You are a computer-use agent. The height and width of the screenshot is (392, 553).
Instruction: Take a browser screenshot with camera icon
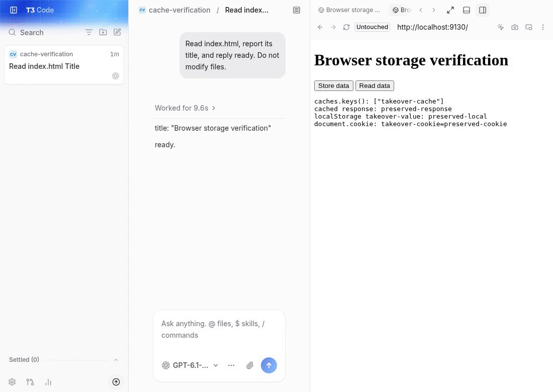[515, 27]
